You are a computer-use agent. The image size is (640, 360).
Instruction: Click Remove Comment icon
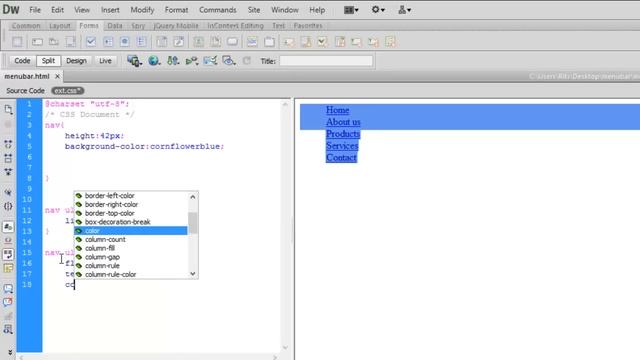pyautogui.click(x=8, y=302)
